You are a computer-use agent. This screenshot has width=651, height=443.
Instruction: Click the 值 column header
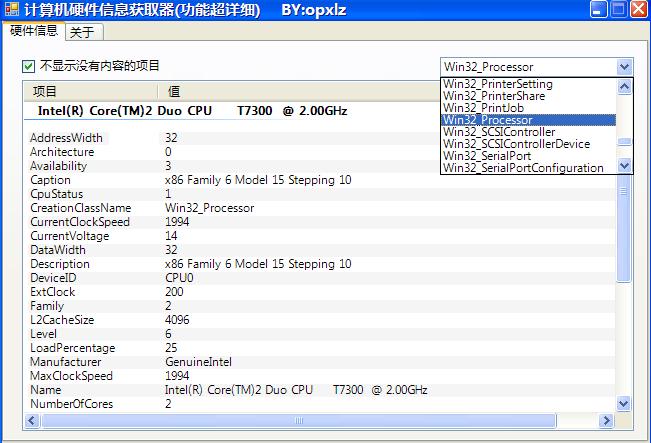(299, 91)
